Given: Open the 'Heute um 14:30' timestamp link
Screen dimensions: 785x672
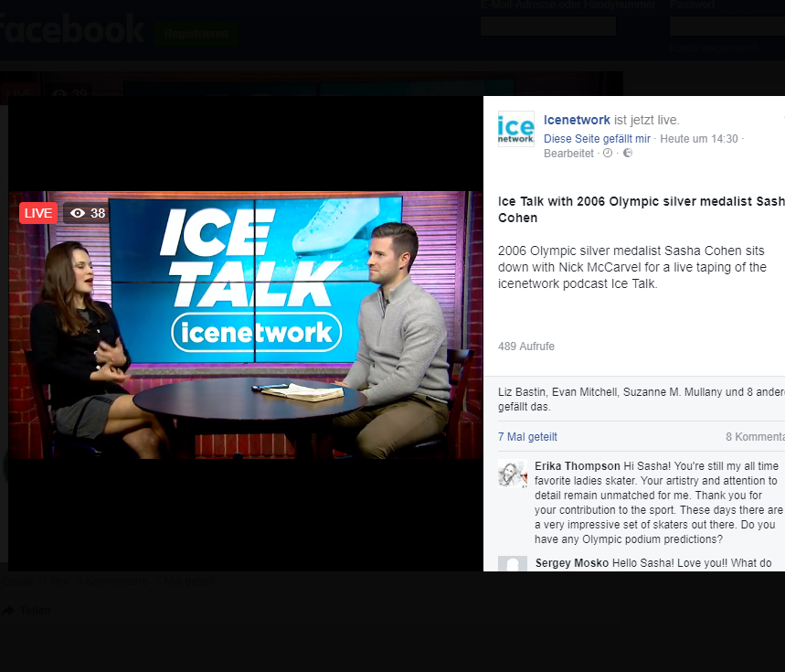Looking at the screenshot, I should coord(699,139).
